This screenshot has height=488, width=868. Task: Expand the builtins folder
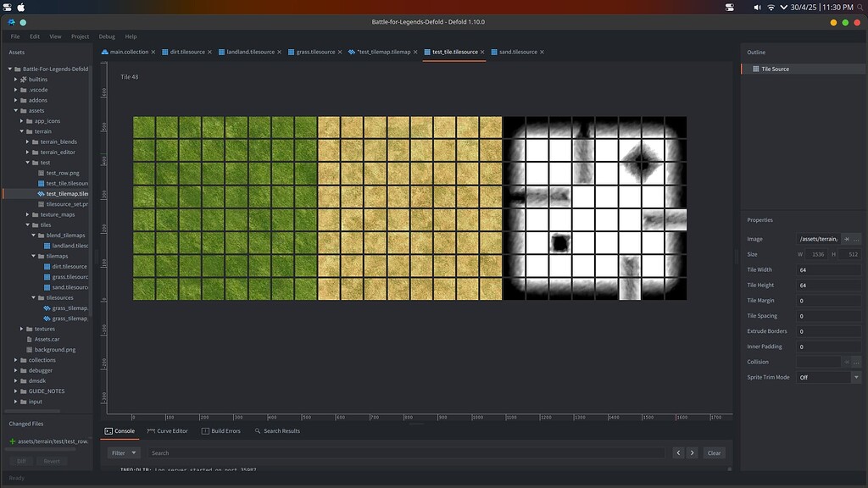tap(14, 79)
